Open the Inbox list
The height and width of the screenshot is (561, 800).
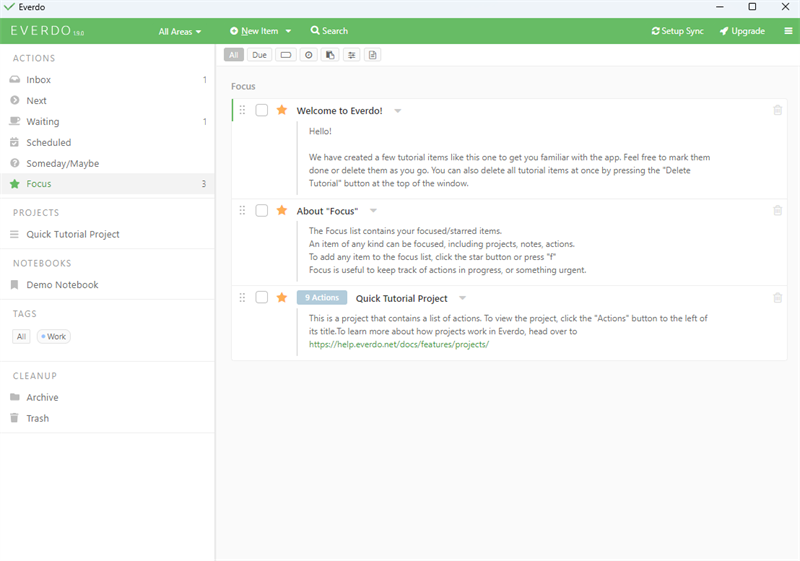(x=107, y=80)
